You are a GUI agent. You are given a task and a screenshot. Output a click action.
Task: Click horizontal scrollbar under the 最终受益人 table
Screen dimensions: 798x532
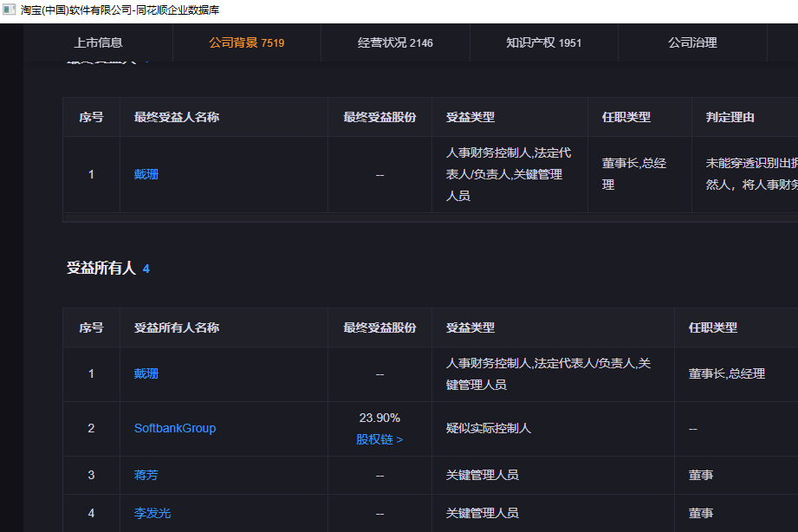pyautogui.click(x=430, y=217)
